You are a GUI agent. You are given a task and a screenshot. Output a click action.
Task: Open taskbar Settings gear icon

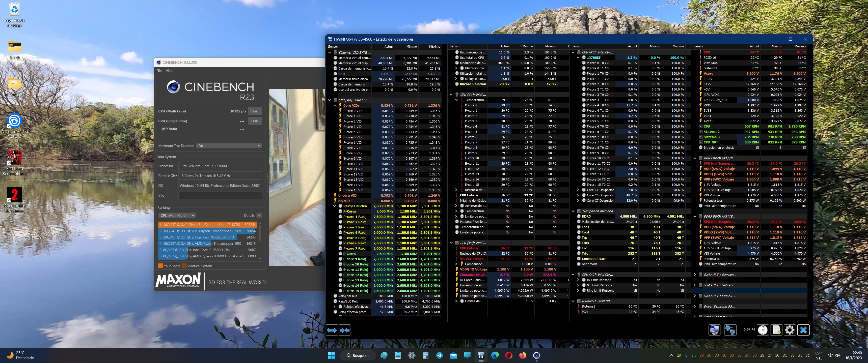[412, 356]
